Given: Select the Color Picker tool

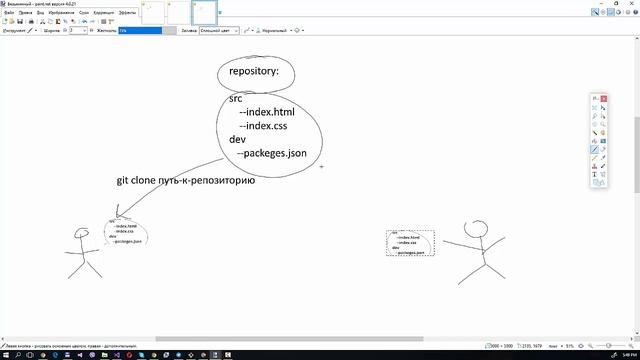Looking at the screenshot, I should [603, 158].
